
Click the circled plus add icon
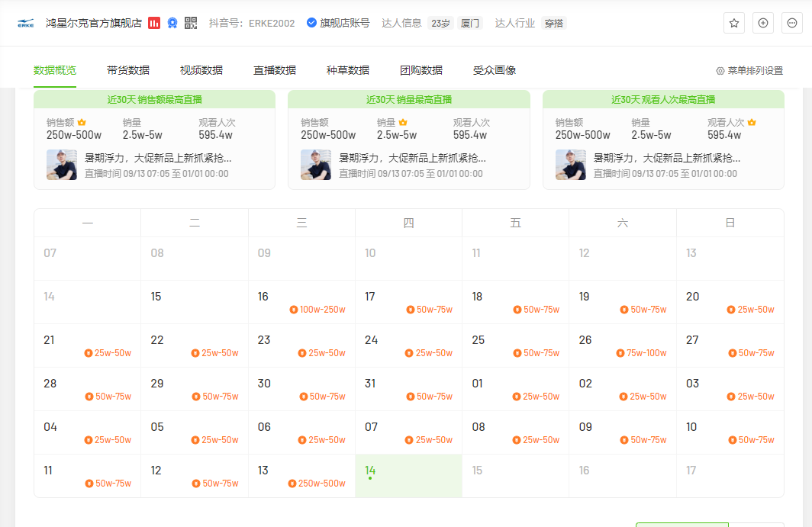pyautogui.click(x=763, y=23)
